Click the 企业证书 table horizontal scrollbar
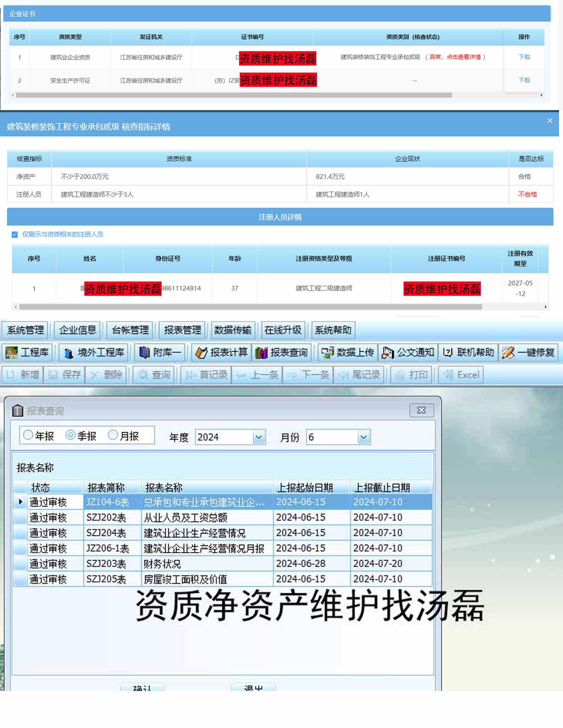This screenshot has height=728, width=563. pos(234,95)
